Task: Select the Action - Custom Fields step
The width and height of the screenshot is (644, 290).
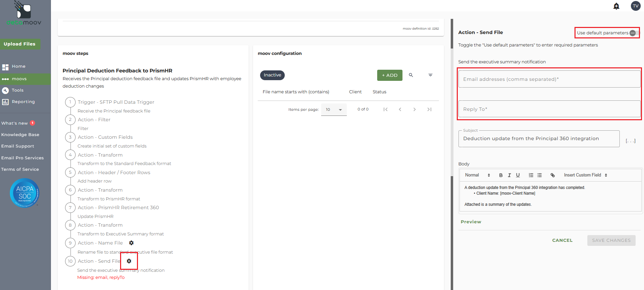Action: pos(105,137)
